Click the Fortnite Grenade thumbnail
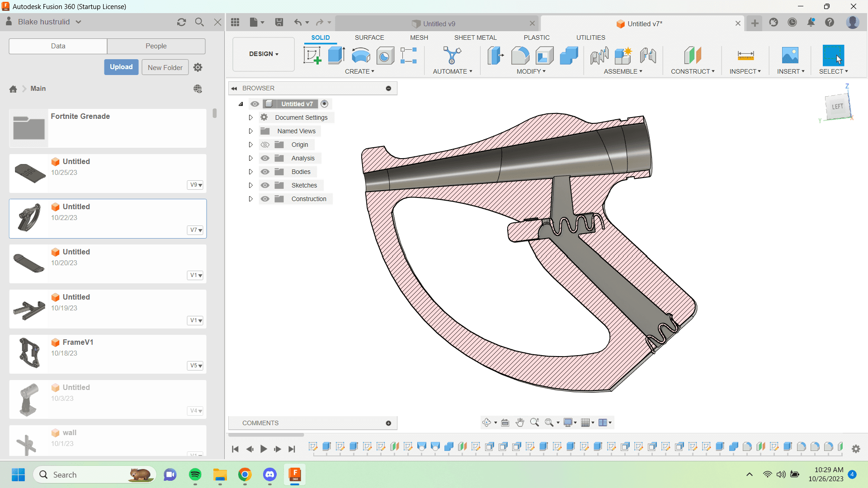The width and height of the screenshot is (868, 488). click(28, 127)
